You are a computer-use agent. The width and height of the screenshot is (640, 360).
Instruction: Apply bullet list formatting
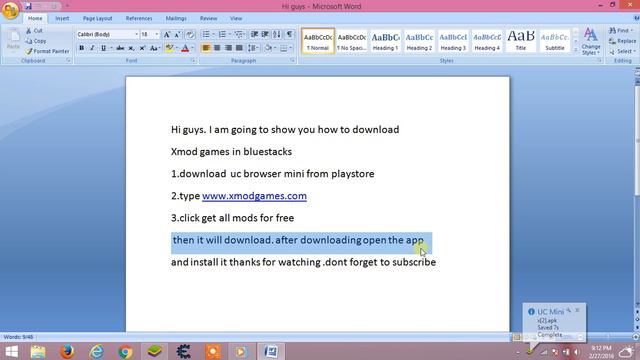[206, 34]
